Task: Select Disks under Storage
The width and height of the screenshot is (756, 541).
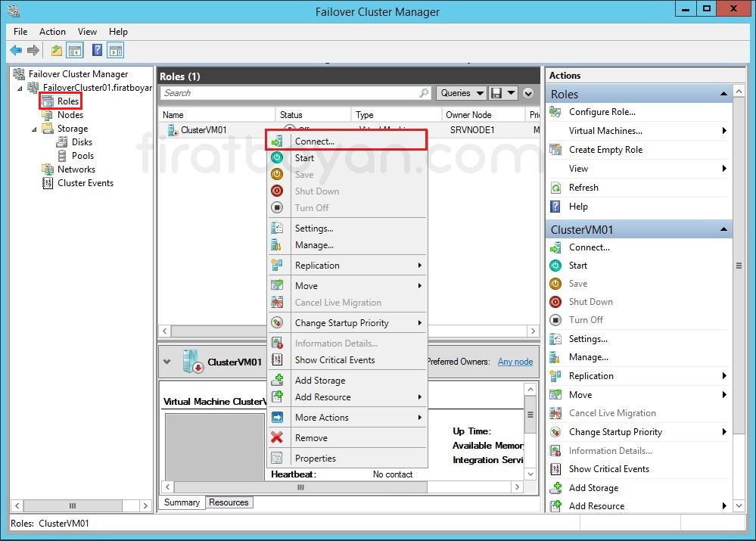Action: [x=82, y=142]
